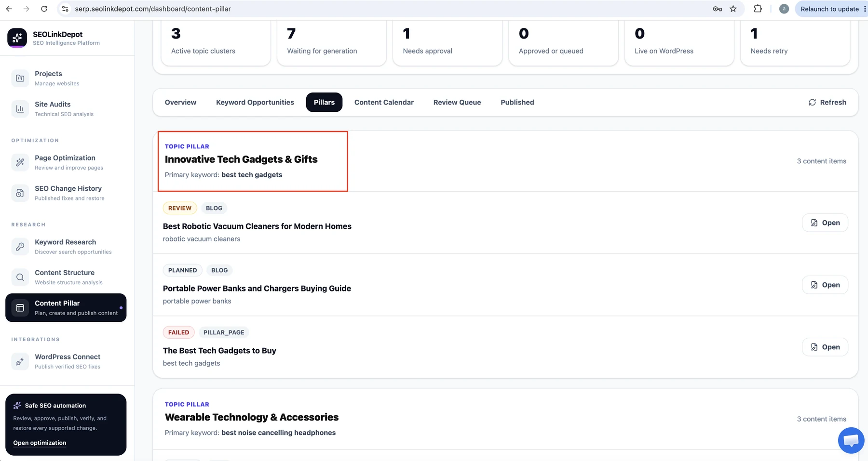Click the BLOG badge beside PLANNED
The image size is (868, 461).
[x=219, y=270]
